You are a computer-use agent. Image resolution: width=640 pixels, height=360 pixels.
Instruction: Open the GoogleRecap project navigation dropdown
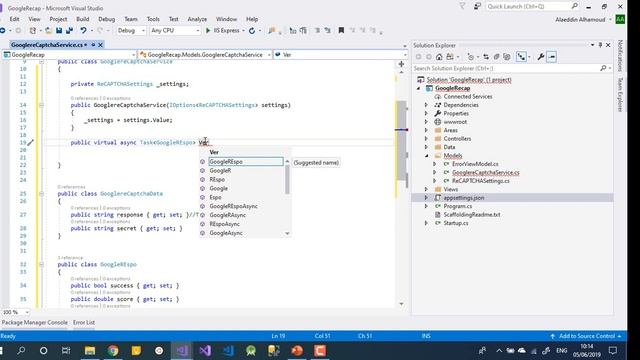tap(69, 55)
